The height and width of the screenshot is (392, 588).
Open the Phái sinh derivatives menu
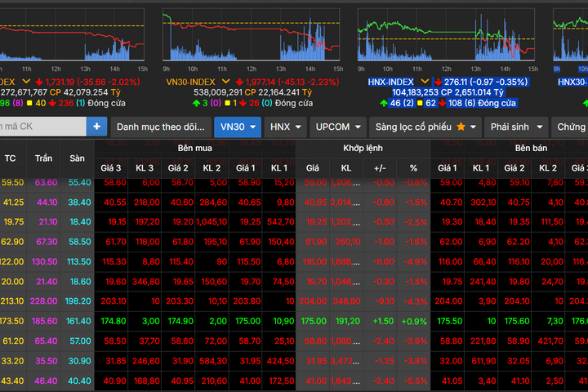[515, 127]
